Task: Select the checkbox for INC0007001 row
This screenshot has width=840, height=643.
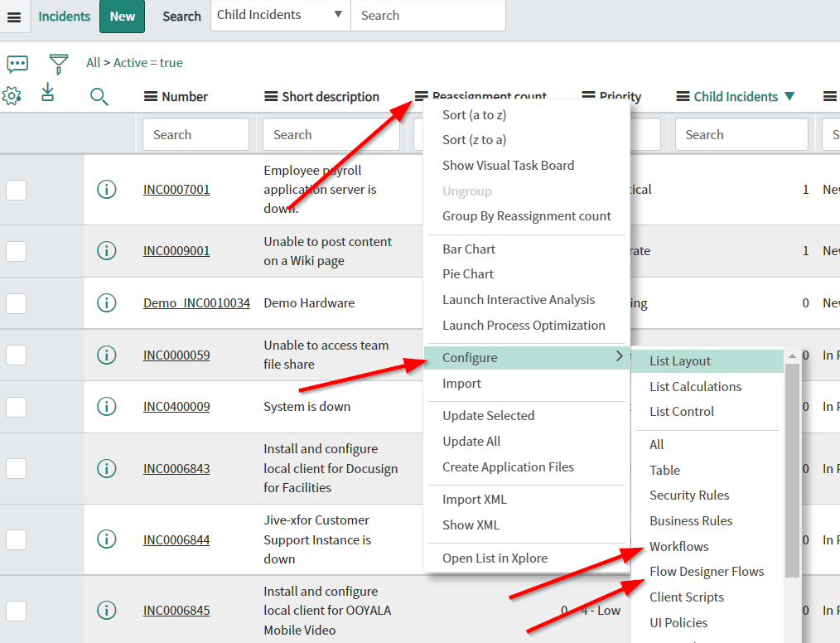Action: coord(17,190)
